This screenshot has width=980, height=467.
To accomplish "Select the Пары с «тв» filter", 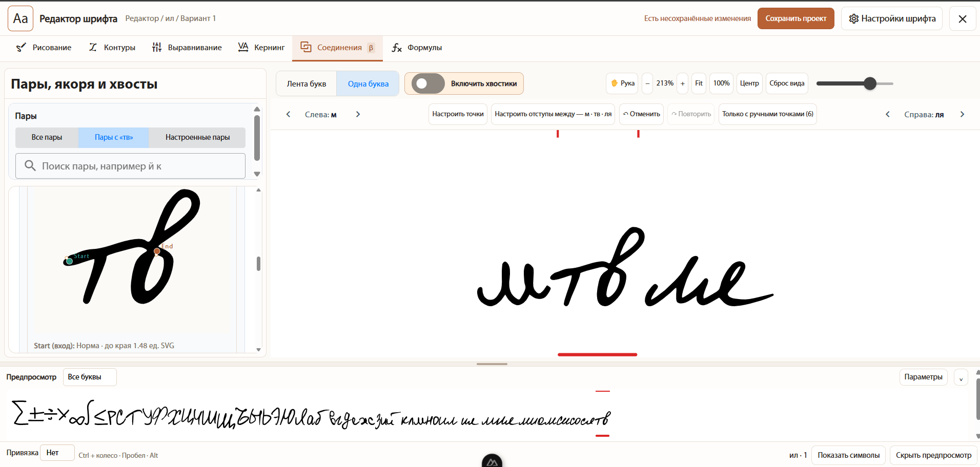I will 114,137.
